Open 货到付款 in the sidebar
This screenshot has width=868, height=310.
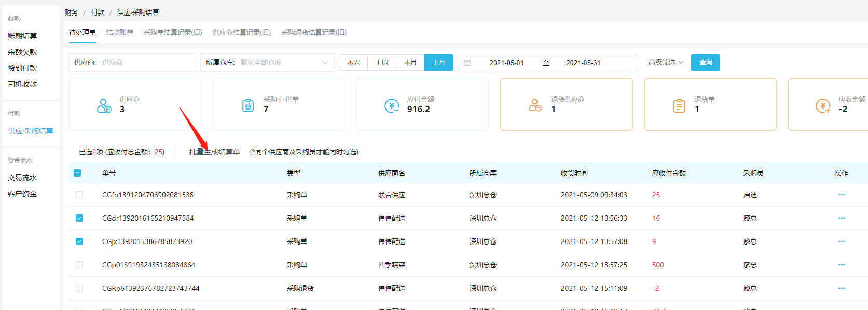(22, 68)
